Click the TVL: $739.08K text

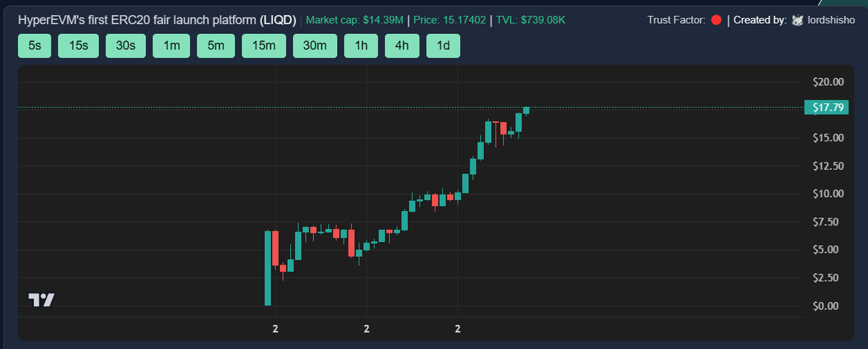point(531,20)
